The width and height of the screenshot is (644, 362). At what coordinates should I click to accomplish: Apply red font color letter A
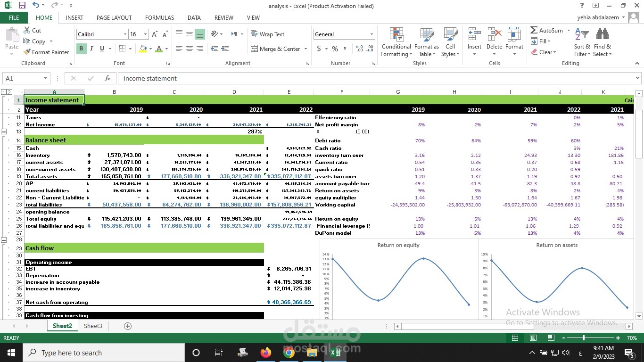click(159, 49)
